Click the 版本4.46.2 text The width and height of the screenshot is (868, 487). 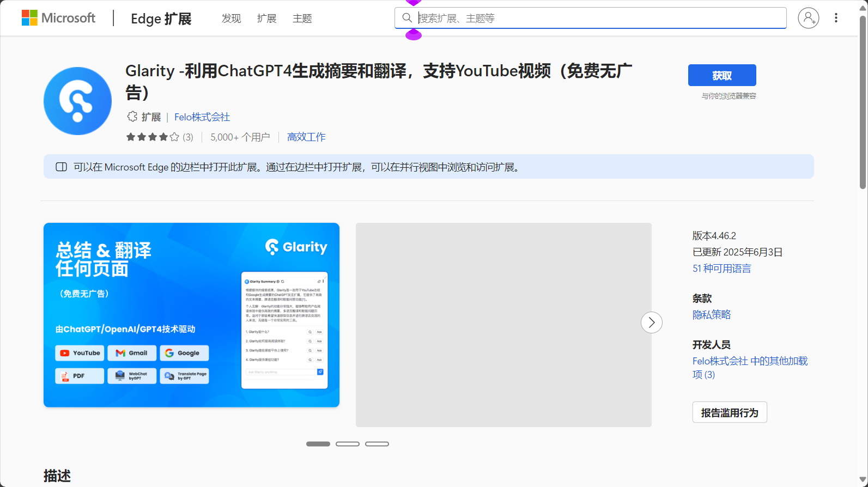pos(714,236)
